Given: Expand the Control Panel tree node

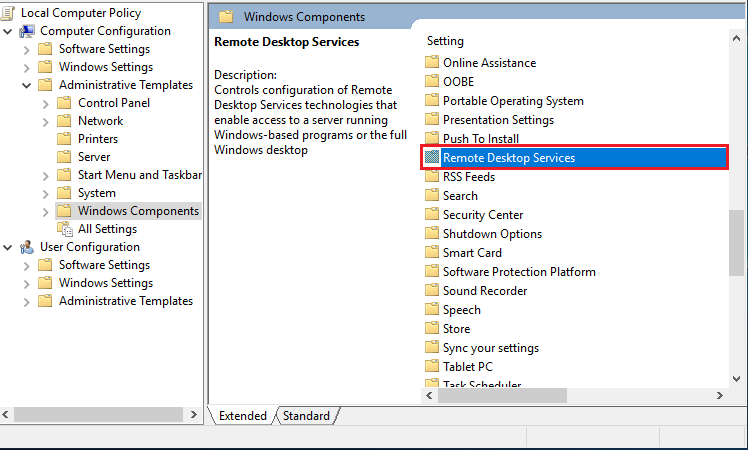Looking at the screenshot, I should click(45, 104).
